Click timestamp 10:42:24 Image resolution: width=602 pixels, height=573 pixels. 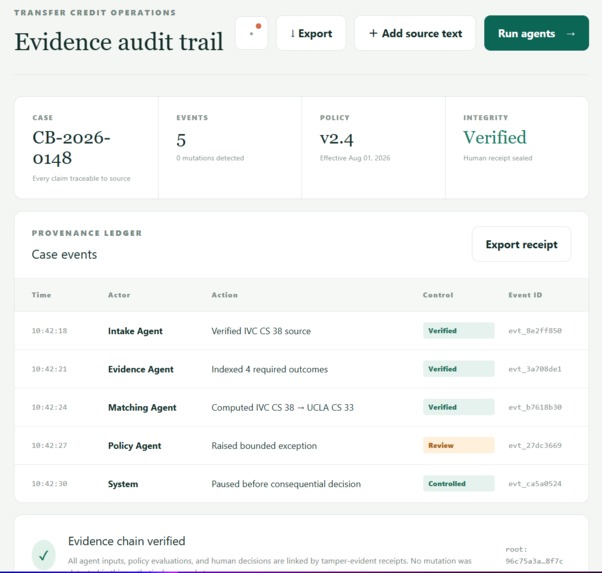(49, 407)
